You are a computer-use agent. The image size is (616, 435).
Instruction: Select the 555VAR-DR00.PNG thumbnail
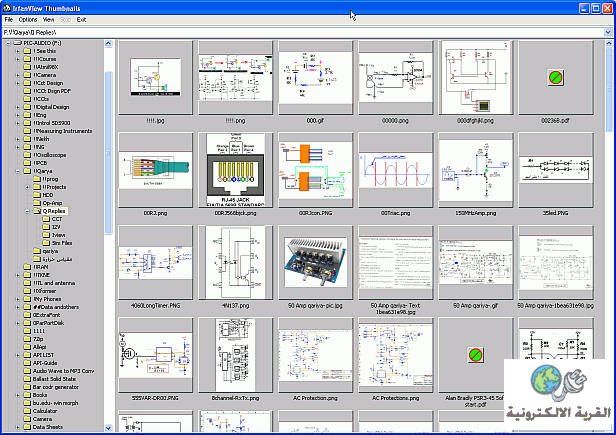pos(156,355)
